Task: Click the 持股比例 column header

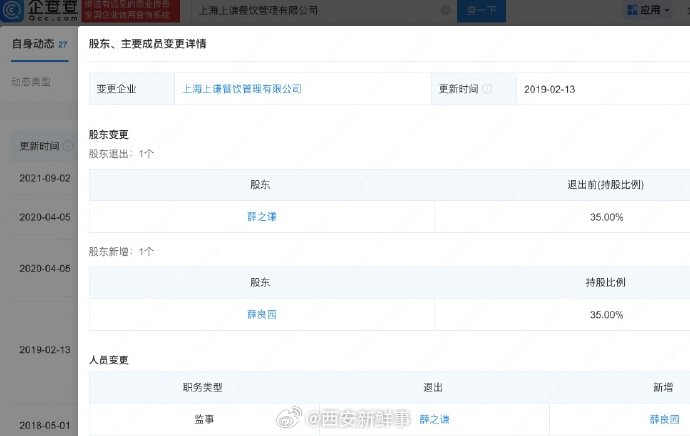Action: click(x=606, y=282)
